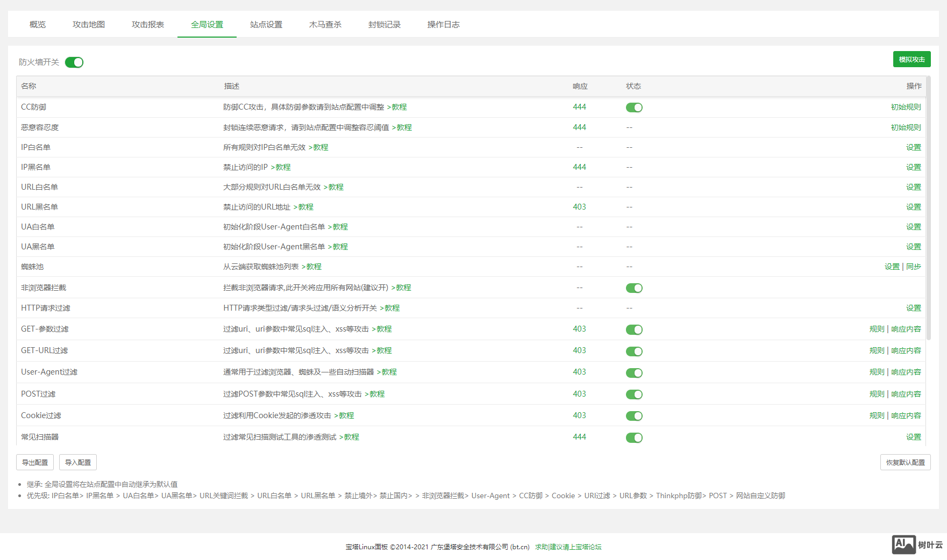Turn off 非浏览器拦截 toggle
Screen dimensions: 947x560
634,288
